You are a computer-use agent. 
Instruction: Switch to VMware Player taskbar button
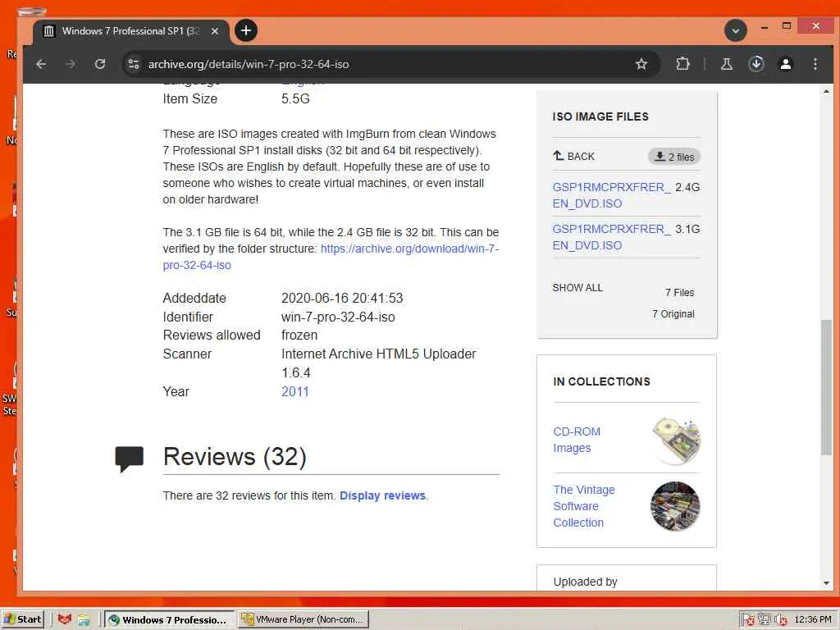[304, 619]
